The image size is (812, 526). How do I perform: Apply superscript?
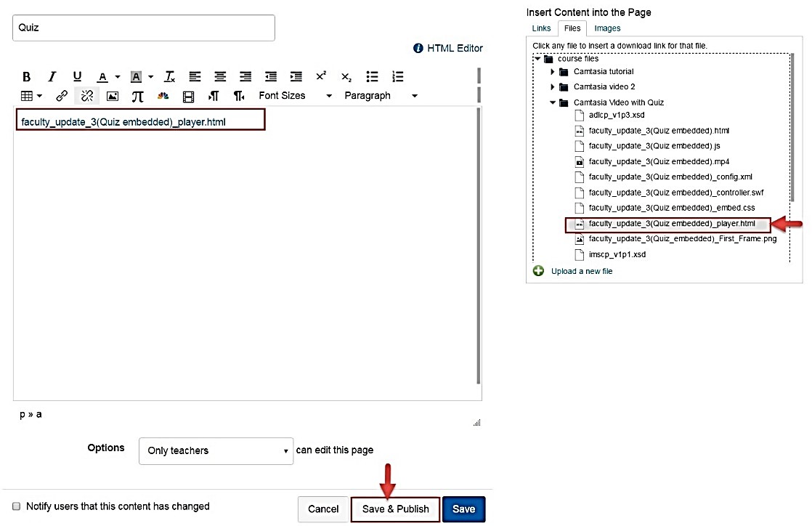tap(321, 77)
